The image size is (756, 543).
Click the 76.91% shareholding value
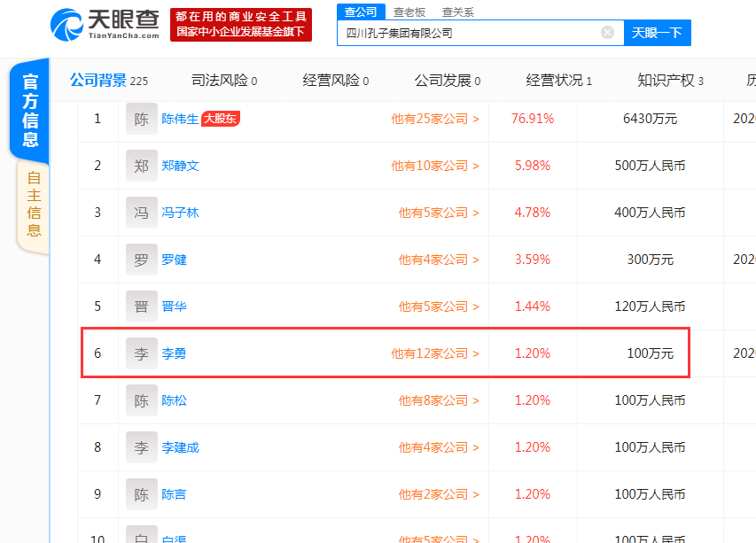click(x=533, y=119)
